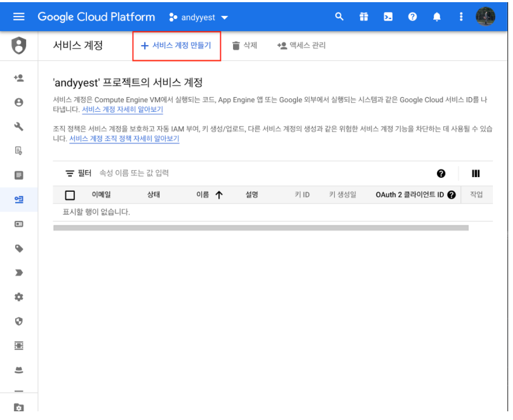
Task: Open notifications bell icon
Action: [x=437, y=17]
